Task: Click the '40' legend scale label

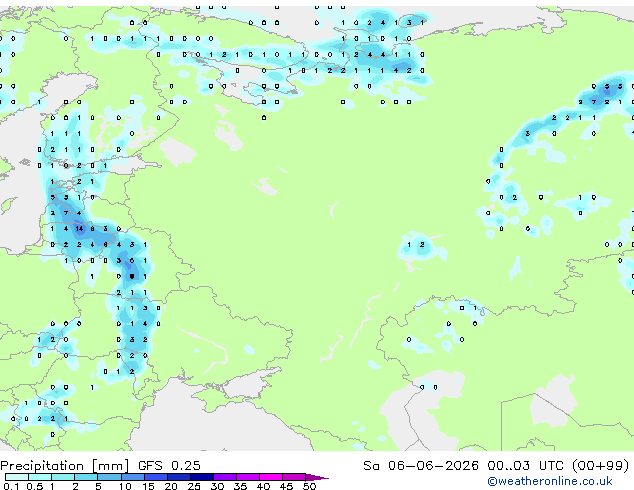Action: click(263, 486)
